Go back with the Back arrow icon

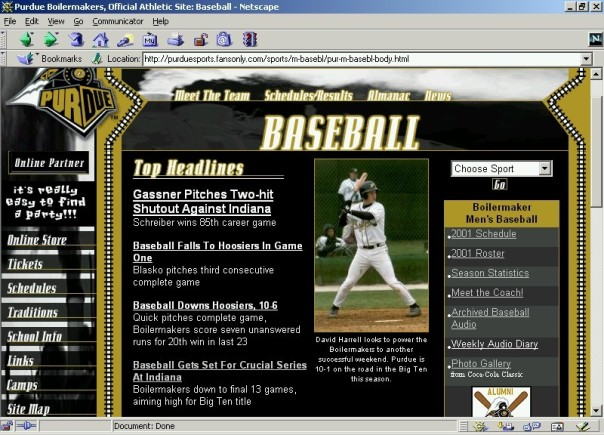click(27, 39)
